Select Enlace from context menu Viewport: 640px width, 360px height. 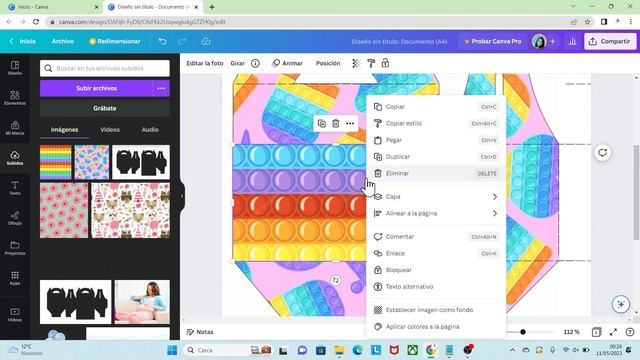click(x=436, y=253)
